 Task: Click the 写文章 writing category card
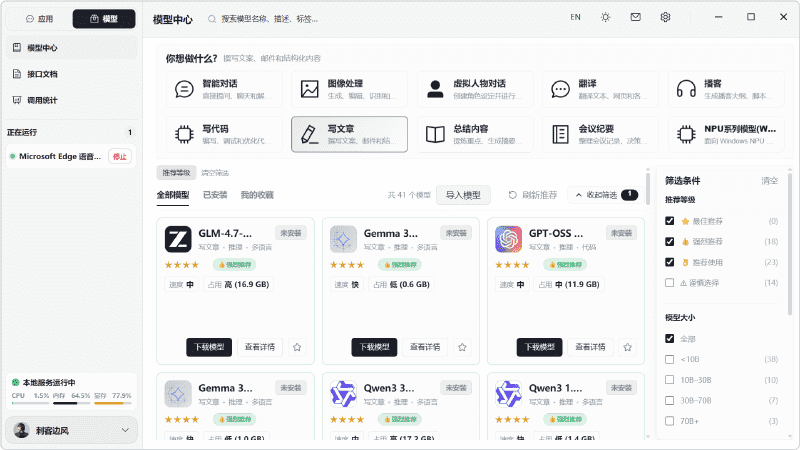pyautogui.click(x=349, y=135)
